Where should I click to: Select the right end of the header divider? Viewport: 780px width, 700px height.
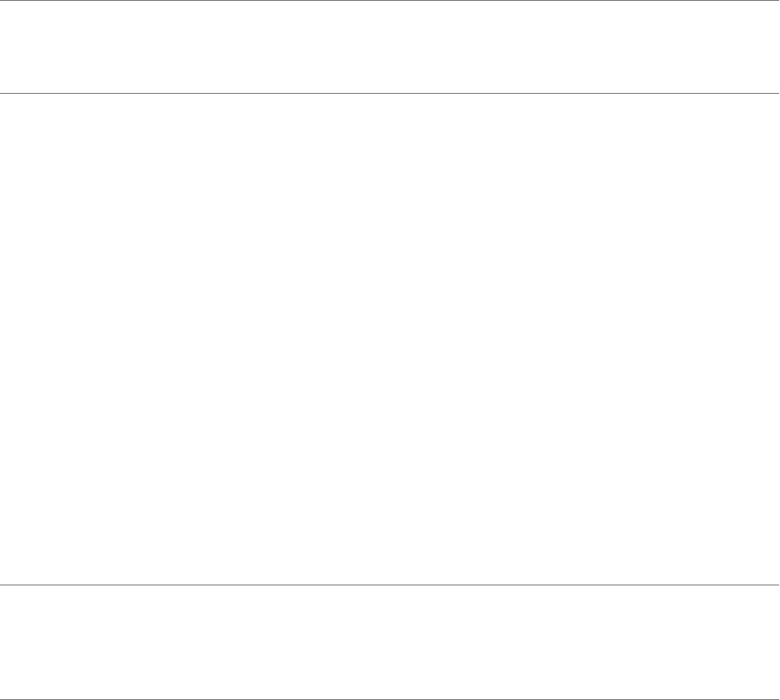click(x=777, y=93)
